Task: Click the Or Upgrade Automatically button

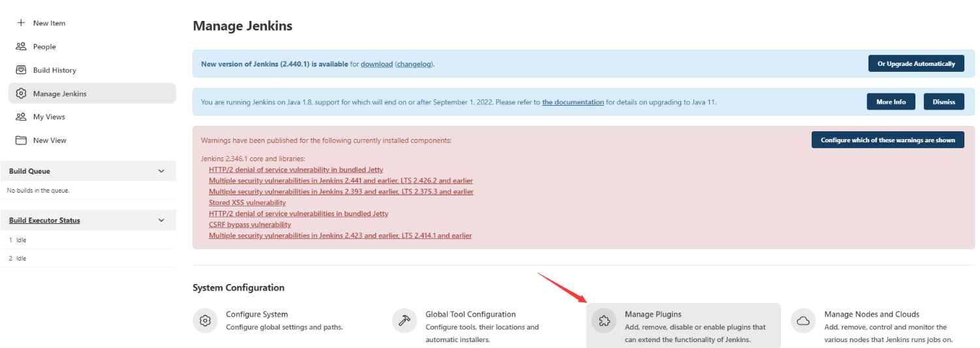Action: [x=916, y=63]
